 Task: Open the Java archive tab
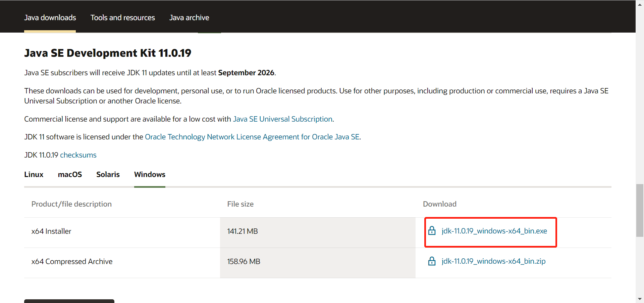(189, 17)
